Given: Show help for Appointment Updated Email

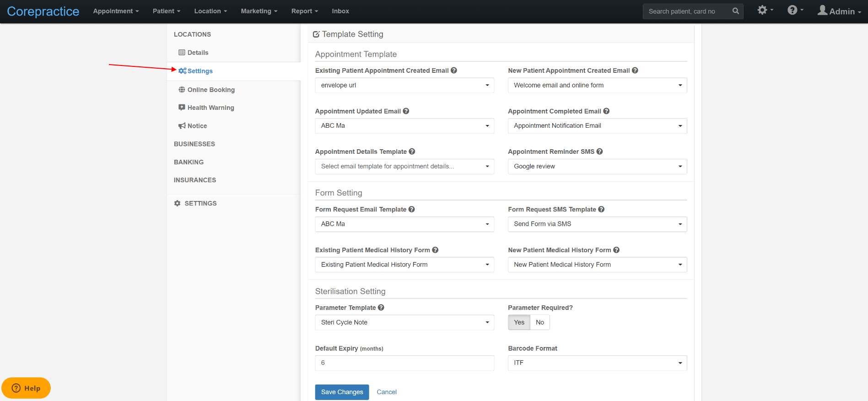Looking at the screenshot, I should [x=406, y=111].
